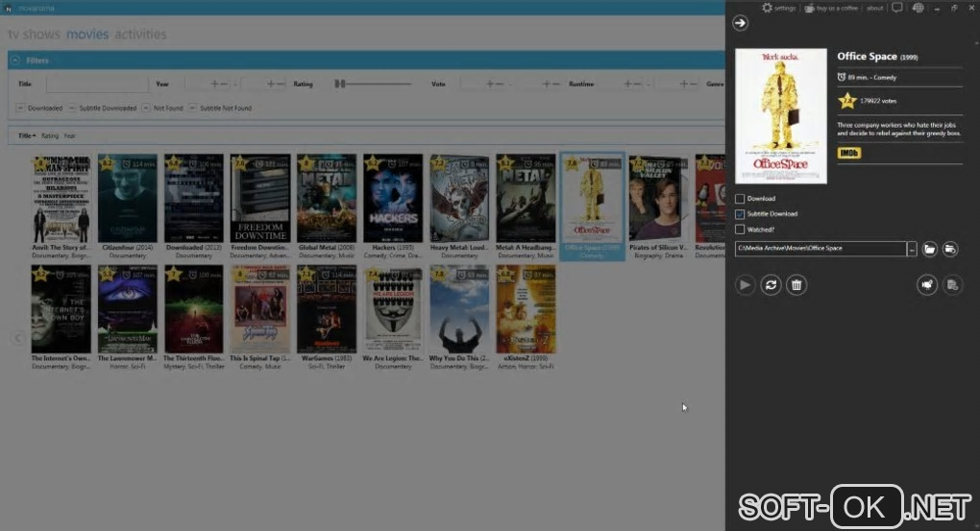This screenshot has height=531, width=980.
Task: Select the Heavy Metal: Louder poster
Action: click(x=459, y=199)
